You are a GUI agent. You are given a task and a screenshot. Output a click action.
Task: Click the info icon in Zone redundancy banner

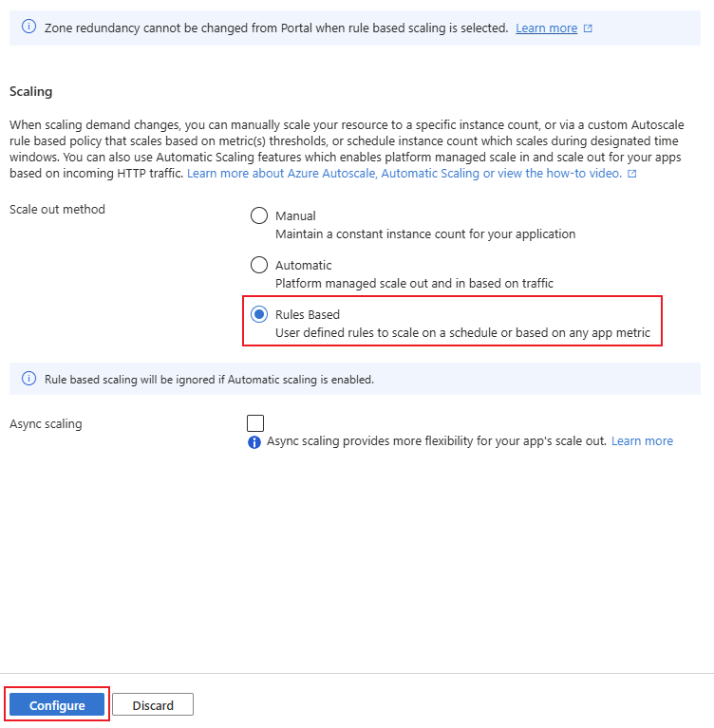pos(28,28)
